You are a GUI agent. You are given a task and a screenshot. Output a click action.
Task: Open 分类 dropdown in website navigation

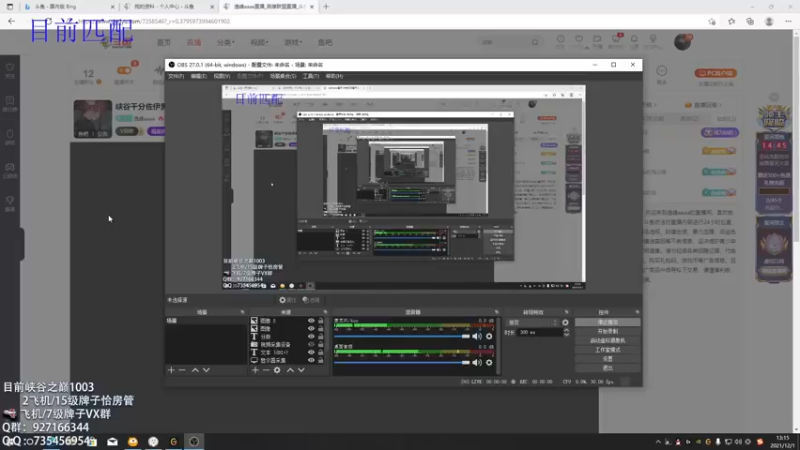click(226, 42)
